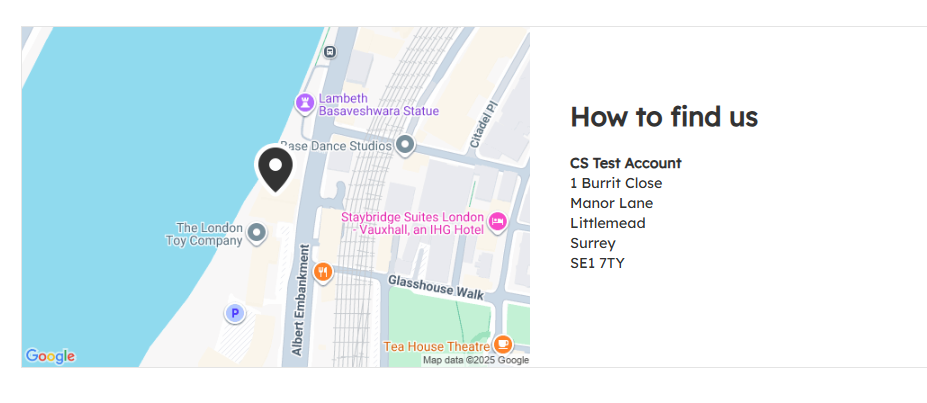Click the blue parking P icon
The width and height of the screenshot is (927, 403).
234,314
